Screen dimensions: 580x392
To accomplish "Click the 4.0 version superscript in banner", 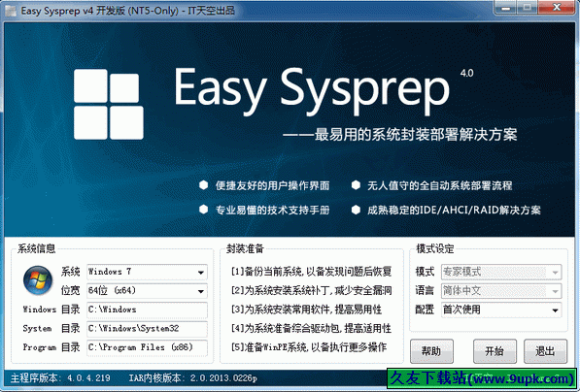I will click(466, 73).
